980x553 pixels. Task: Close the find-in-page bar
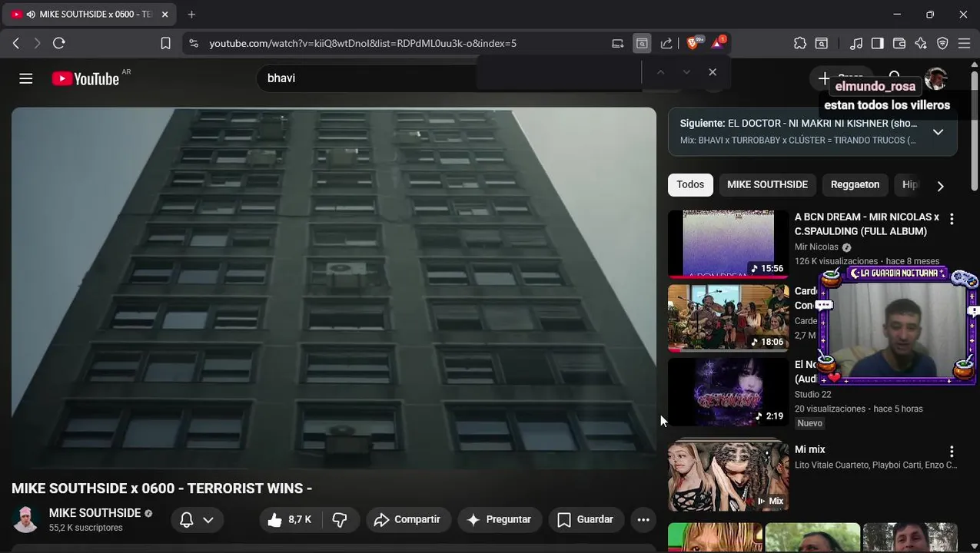click(713, 72)
